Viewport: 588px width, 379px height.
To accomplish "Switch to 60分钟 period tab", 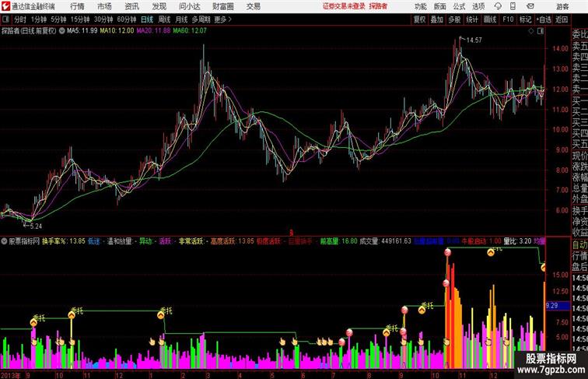I will (x=127, y=19).
